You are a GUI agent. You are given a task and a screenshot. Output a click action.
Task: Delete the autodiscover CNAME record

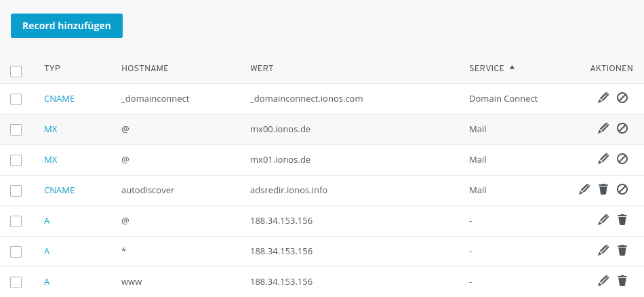603,189
